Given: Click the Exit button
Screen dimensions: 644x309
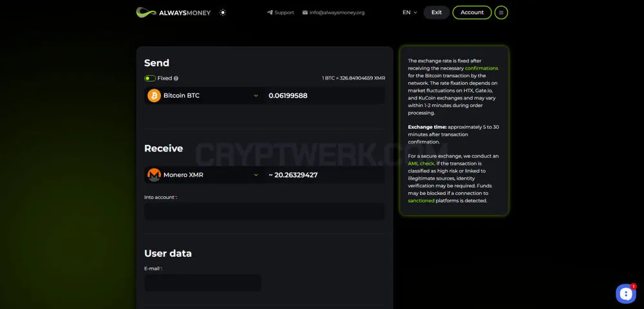Looking at the screenshot, I should click(437, 12).
